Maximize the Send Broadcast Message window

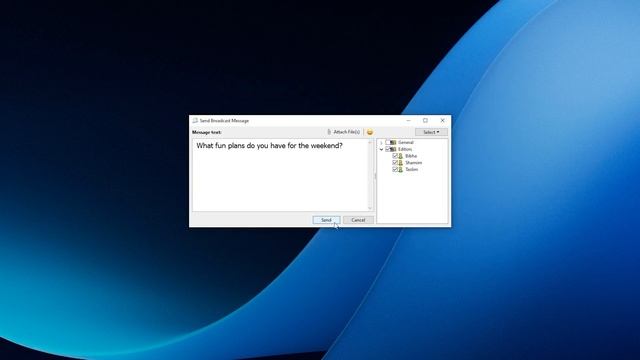(x=425, y=120)
